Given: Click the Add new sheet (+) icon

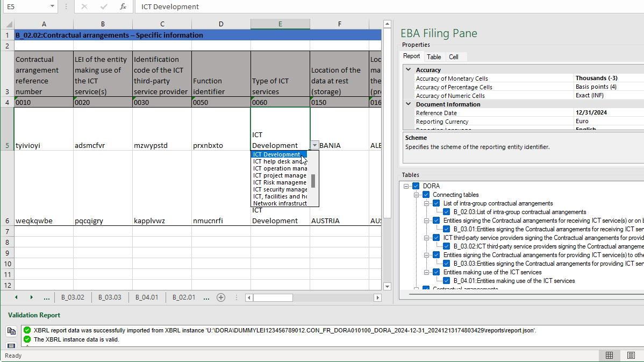Looking at the screenshot, I should [x=220, y=297].
